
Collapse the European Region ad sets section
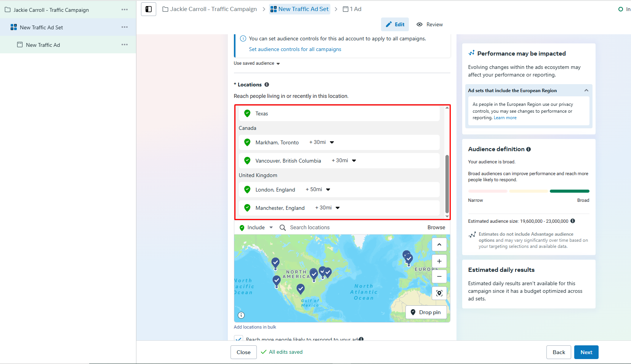pos(586,90)
